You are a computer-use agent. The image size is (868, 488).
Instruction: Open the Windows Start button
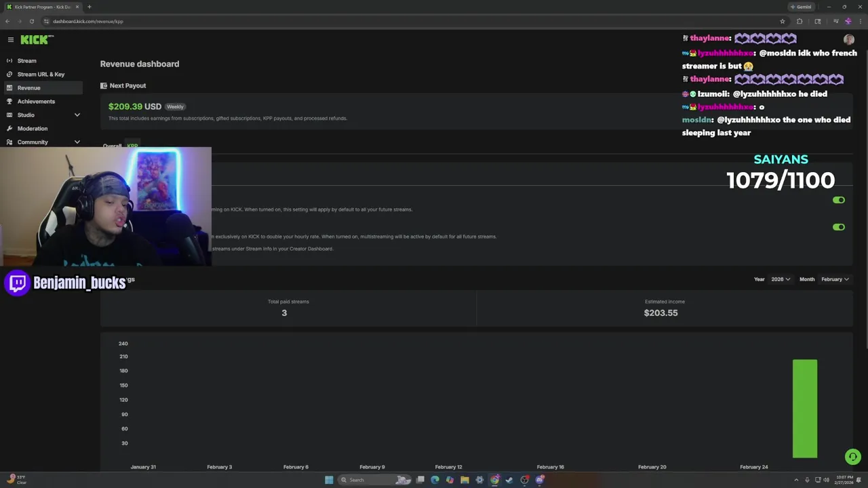click(329, 480)
